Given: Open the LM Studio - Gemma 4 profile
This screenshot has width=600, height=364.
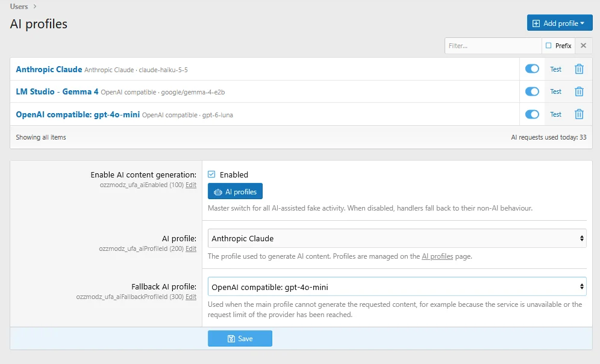Looking at the screenshot, I should (57, 92).
